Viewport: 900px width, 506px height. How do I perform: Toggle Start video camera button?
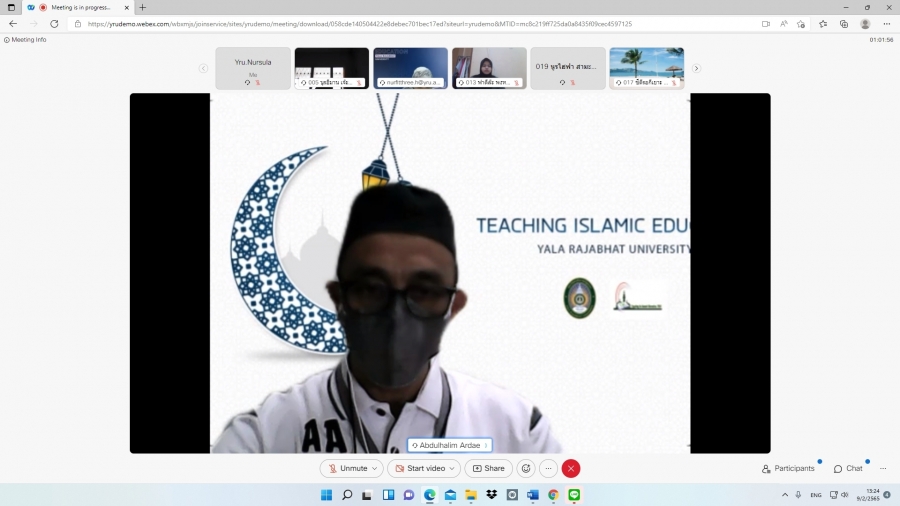click(419, 468)
